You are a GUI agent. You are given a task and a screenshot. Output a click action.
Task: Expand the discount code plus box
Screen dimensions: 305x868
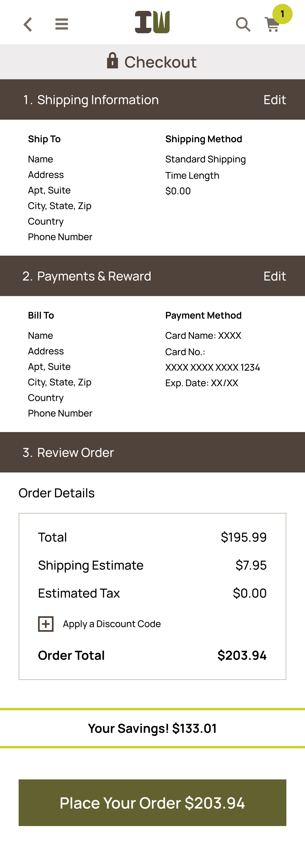point(46,624)
